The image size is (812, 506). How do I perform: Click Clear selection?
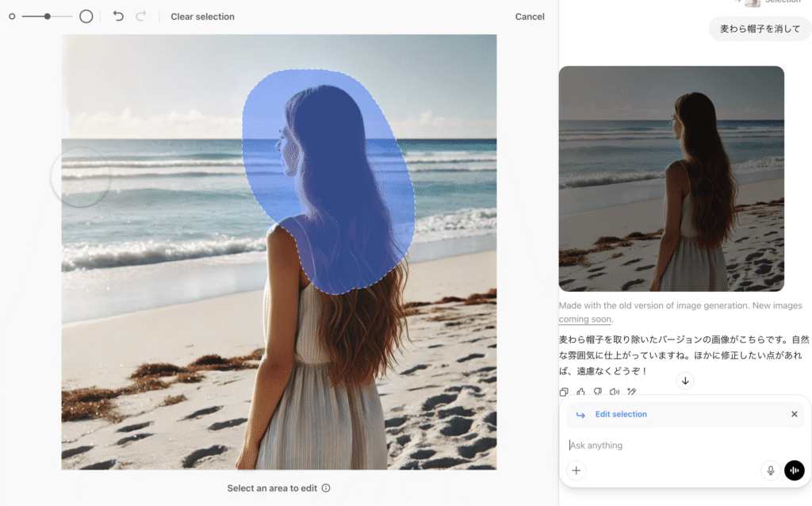pyautogui.click(x=202, y=17)
